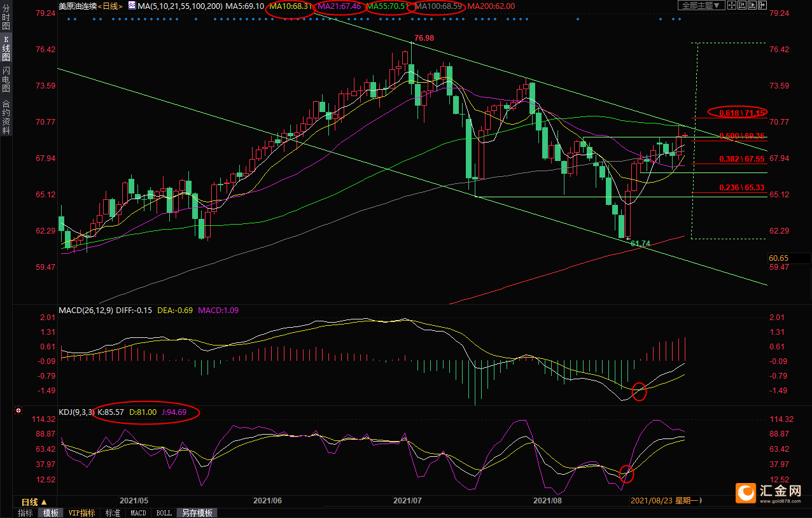This screenshot has height=518, width=812.
Task: Click the K:85.57 value
Action: (x=111, y=412)
